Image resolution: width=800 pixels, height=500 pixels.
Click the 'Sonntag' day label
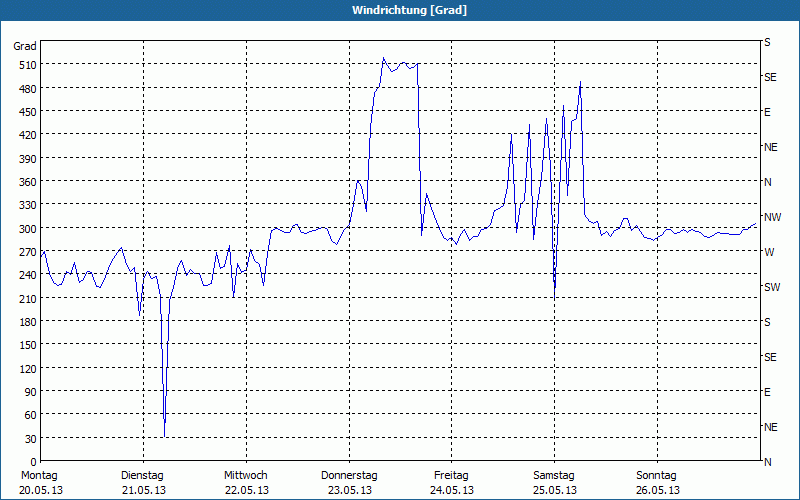(656, 476)
